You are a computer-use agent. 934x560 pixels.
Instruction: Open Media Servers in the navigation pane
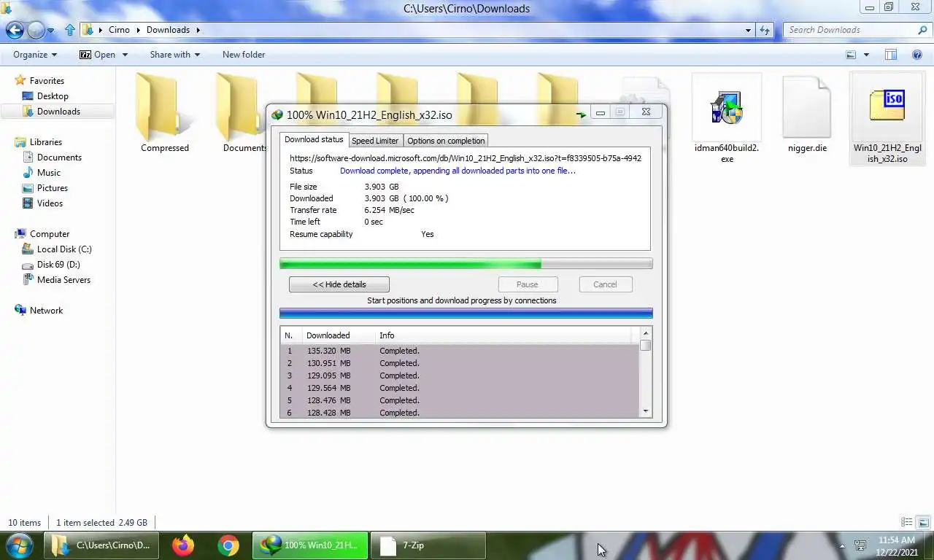tap(63, 280)
